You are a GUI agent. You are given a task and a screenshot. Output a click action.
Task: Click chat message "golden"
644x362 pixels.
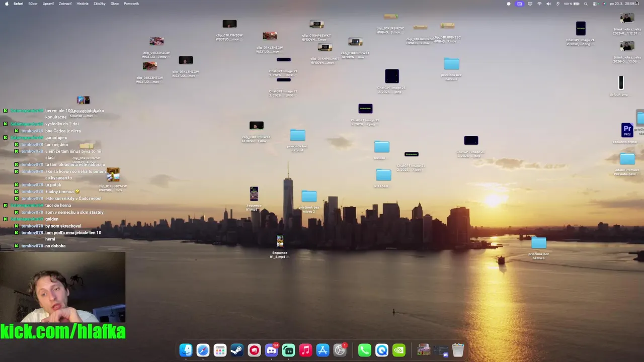(52, 219)
